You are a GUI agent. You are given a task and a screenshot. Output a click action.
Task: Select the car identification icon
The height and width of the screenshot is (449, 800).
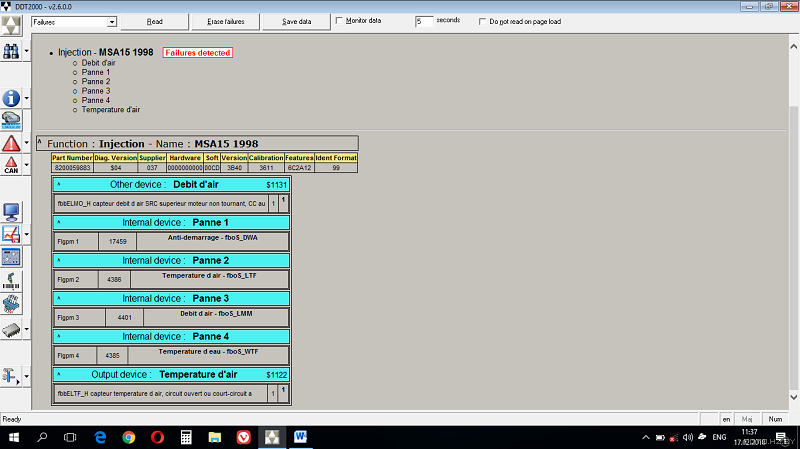pos(11,120)
